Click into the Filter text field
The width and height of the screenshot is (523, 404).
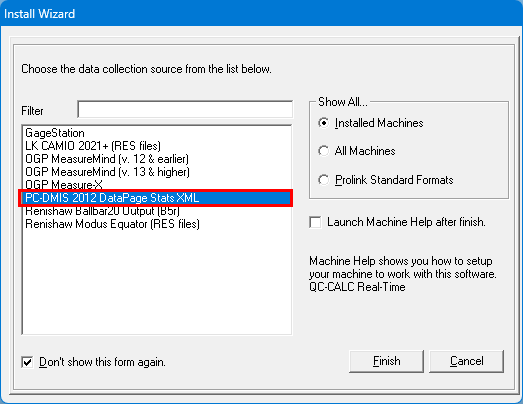point(185,109)
